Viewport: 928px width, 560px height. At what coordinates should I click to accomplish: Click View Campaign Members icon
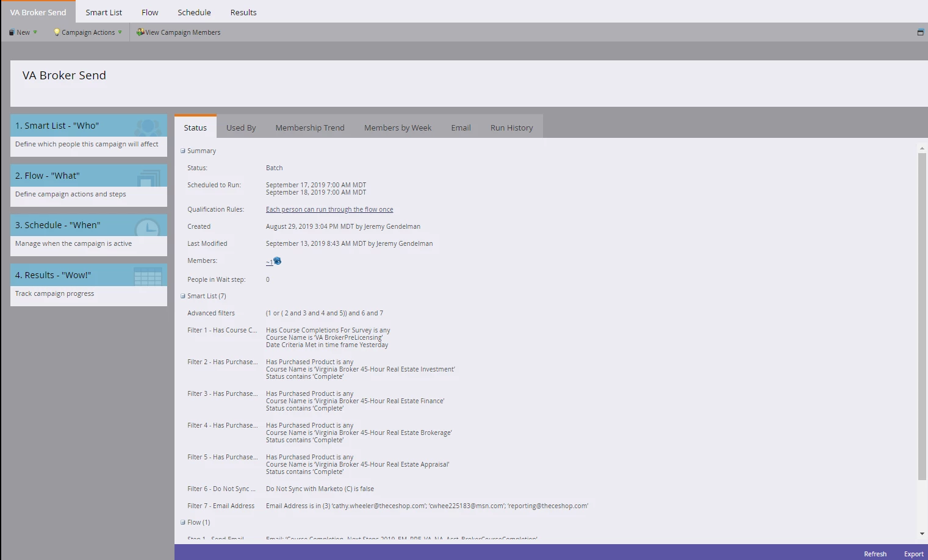140,32
